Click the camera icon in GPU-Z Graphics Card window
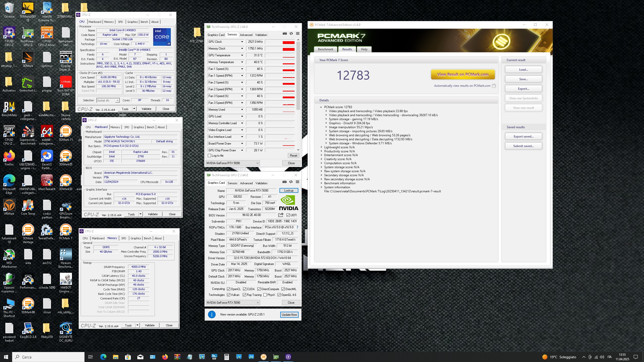 pyautogui.click(x=284, y=182)
